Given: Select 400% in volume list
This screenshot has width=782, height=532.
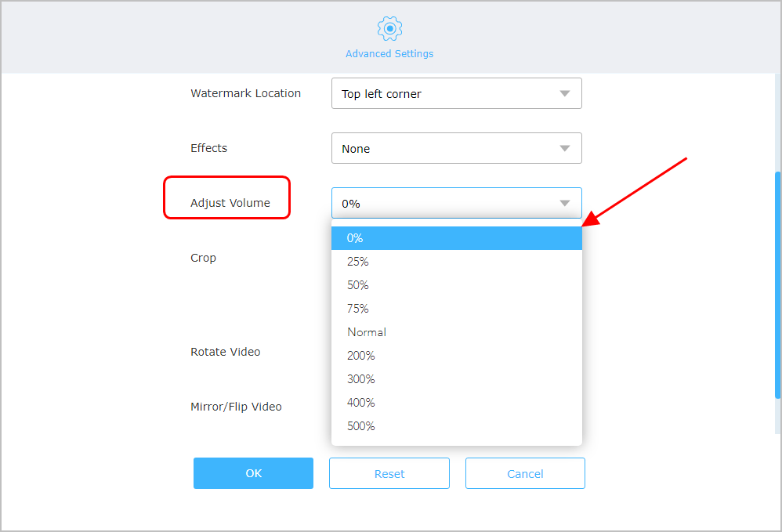Looking at the screenshot, I should click(x=456, y=403).
